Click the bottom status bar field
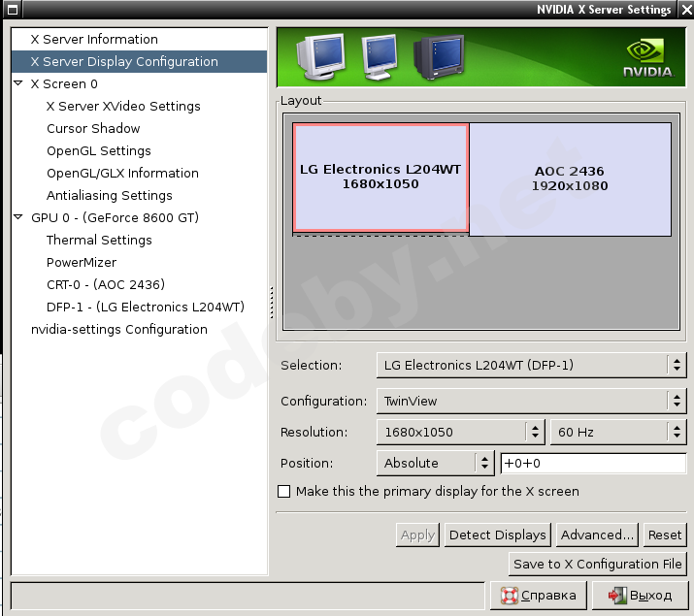Screen dimensions: 694x616 248,596
